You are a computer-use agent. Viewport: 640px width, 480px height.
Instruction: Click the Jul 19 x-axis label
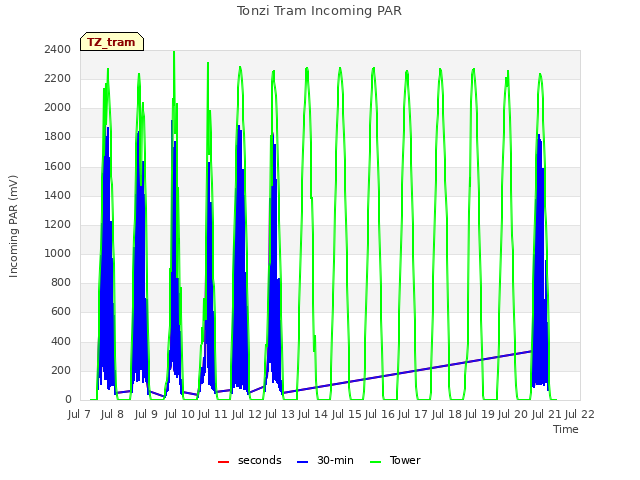tap(480, 414)
